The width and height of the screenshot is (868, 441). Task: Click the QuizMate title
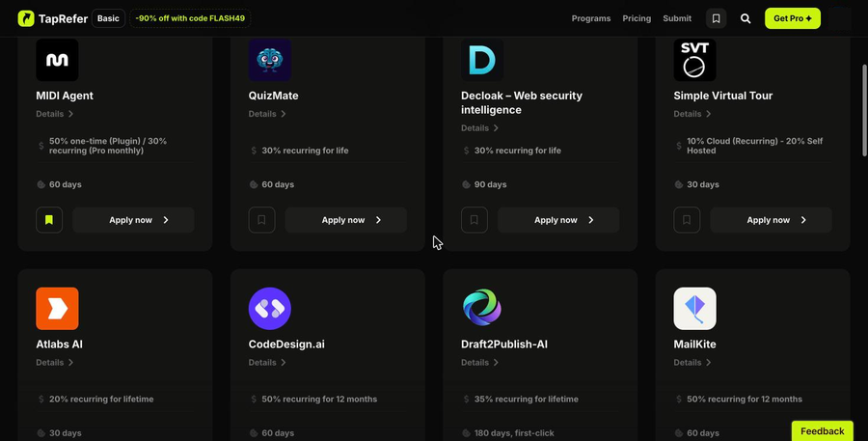pos(274,96)
